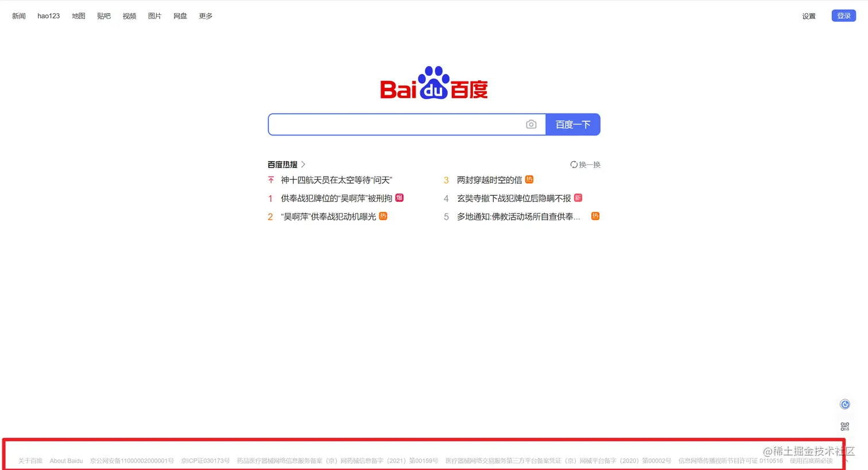This screenshot has height=470, width=868.
Task: Open 新闻 in top navigation
Action: click(x=19, y=16)
